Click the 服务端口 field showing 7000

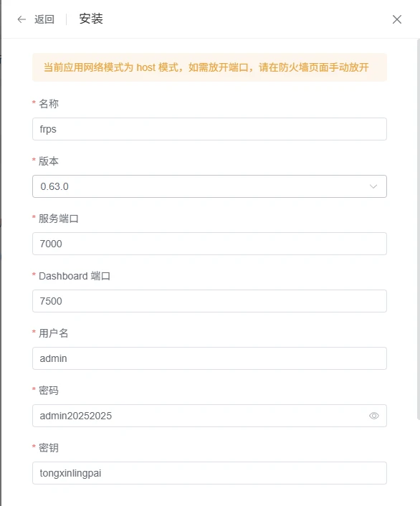click(x=209, y=244)
